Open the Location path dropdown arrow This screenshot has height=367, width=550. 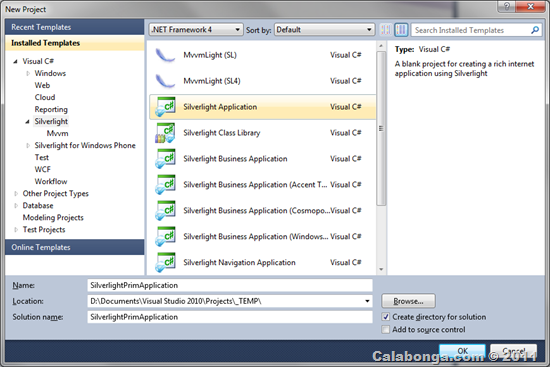pos(367,301)
